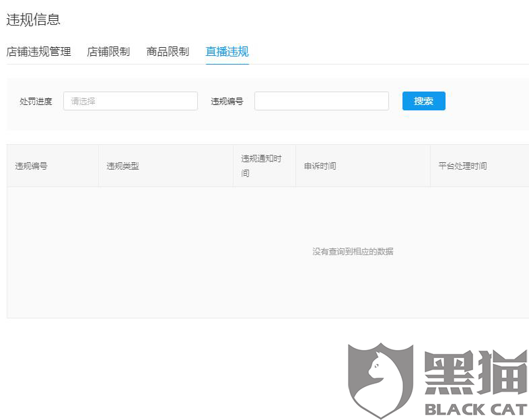Switch to the 店铺违规管理 tab
Screen dimensions: 529x420
coord(38,52)
